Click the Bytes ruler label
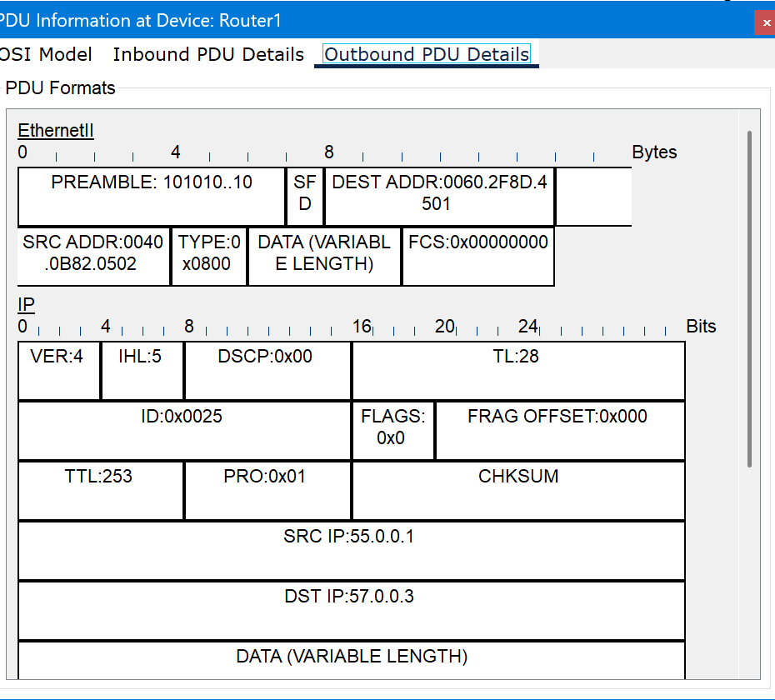 (654, 152)
